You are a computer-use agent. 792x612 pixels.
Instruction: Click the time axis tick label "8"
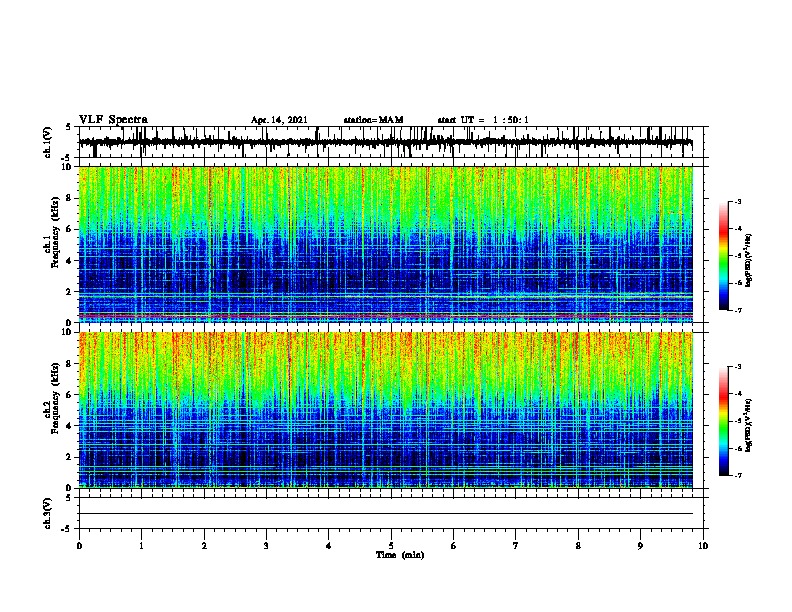click(x=578, y=546)
